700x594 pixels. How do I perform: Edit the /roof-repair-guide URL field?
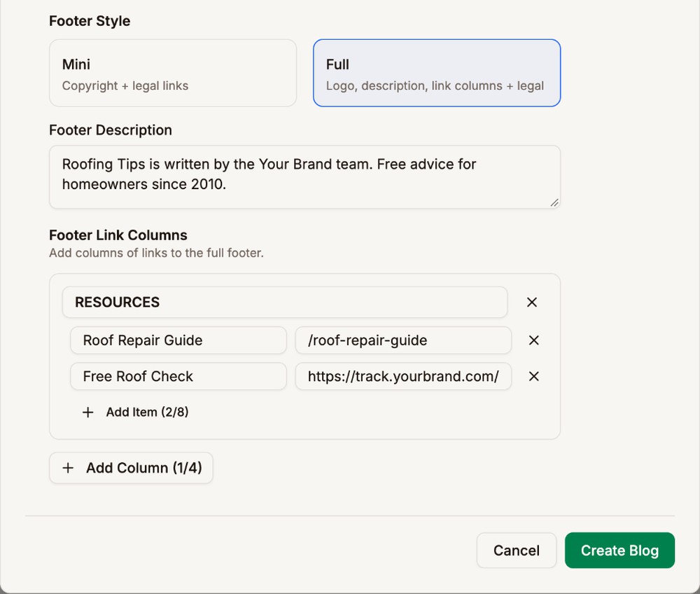pos(403,340)
